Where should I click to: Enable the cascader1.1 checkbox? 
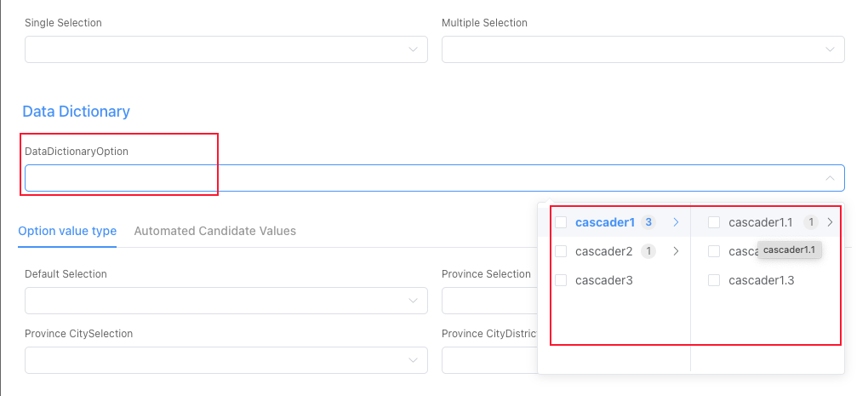714,222
